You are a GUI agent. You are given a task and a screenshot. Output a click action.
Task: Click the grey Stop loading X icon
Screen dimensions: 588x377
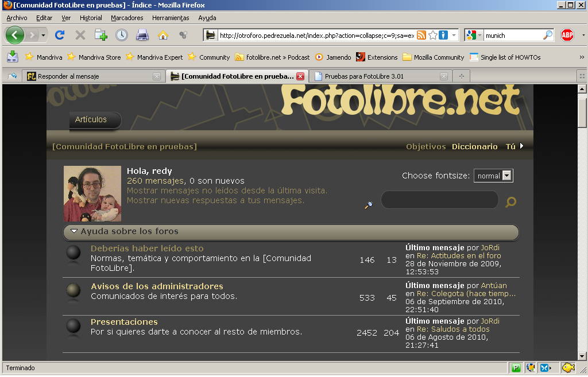tap(80, 35)
